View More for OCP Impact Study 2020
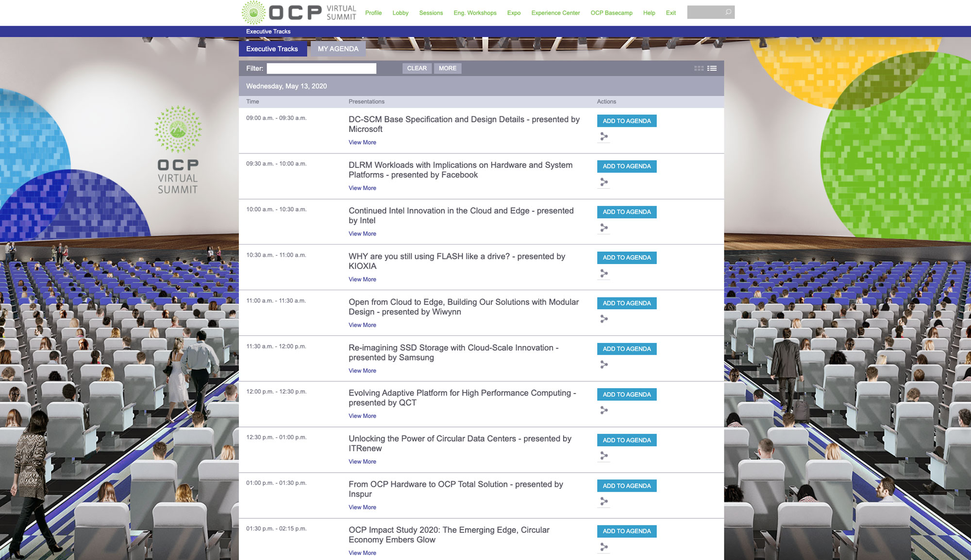Viewport: 971px width, 560px height. [x=362, y=553]
